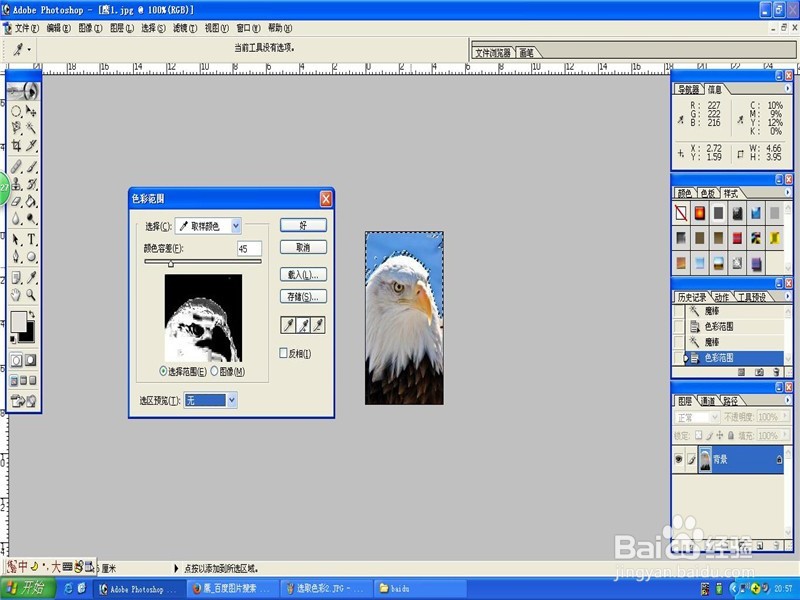Click the baidu folder taskbar button
800x600 pixels.
(420, 588)
